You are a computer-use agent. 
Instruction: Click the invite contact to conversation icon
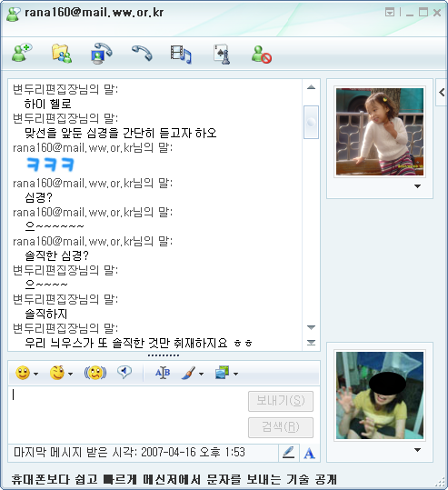coord(22,53)
